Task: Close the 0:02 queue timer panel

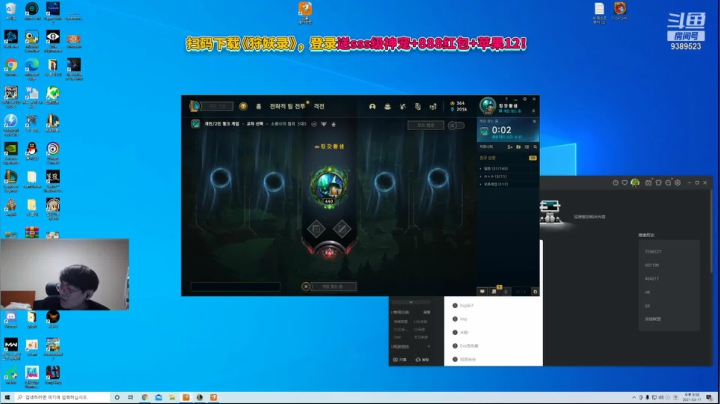Action: coord(534,121)
